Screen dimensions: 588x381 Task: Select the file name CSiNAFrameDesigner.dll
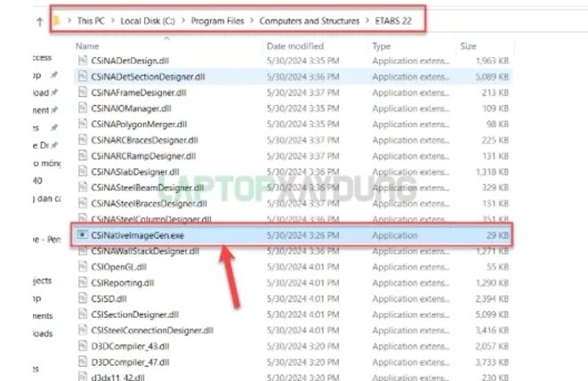click(139, 93)
